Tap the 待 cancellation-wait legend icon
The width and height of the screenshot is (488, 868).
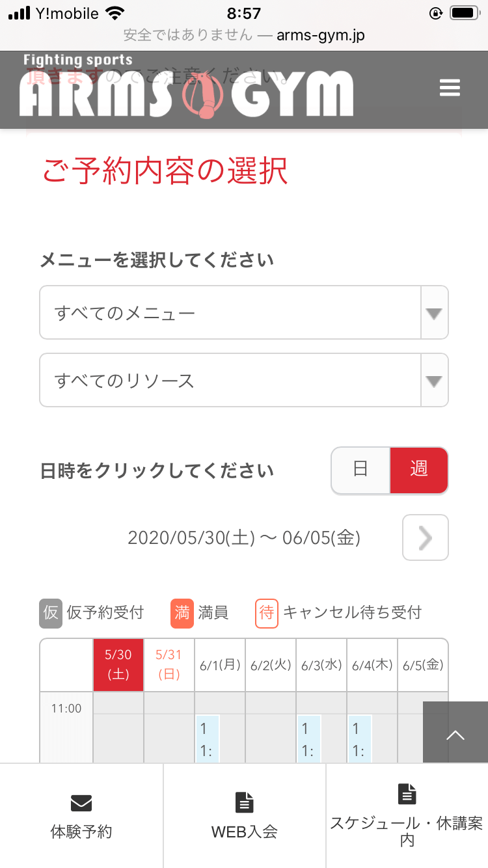click(x=267, y=613)
